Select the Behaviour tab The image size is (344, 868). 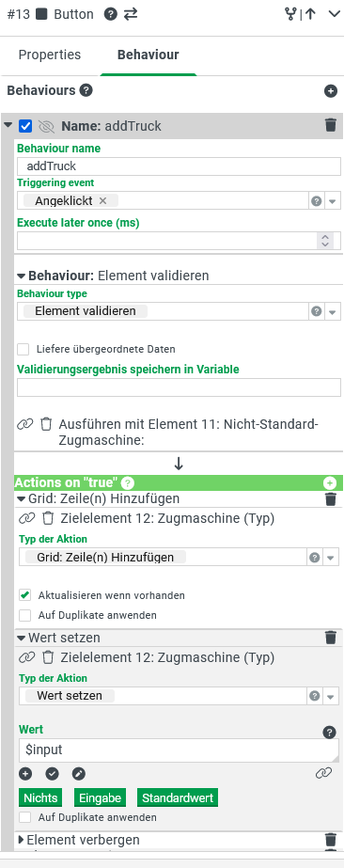pyautogui.click(x=149, y=55)
